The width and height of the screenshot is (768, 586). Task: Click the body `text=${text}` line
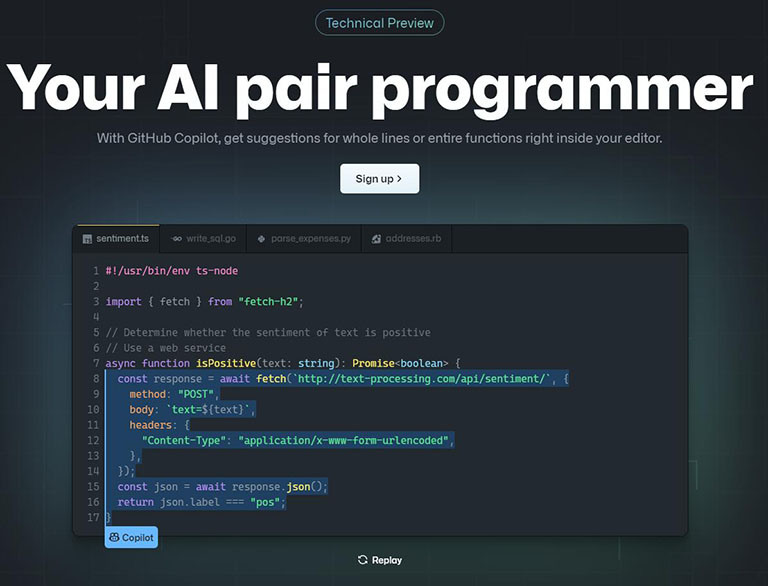click(192, 410)
